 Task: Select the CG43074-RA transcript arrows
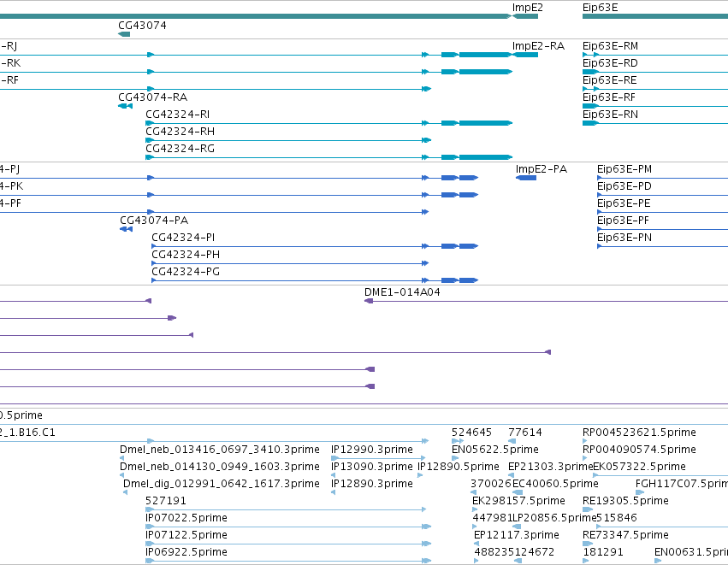tap(126, 106)
